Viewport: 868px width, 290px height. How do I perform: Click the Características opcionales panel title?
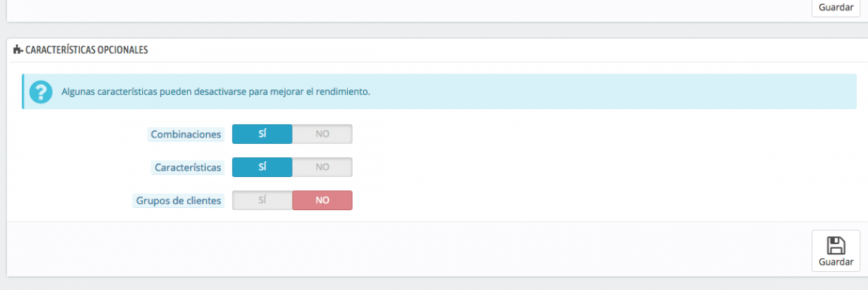(86, 50)
